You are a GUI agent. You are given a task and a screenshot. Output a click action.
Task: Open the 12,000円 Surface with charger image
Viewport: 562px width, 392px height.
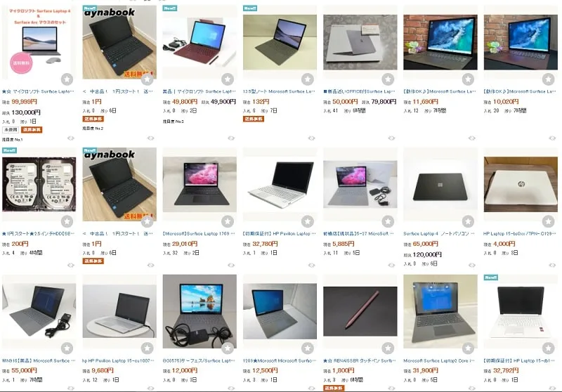[x=200, y=311]
